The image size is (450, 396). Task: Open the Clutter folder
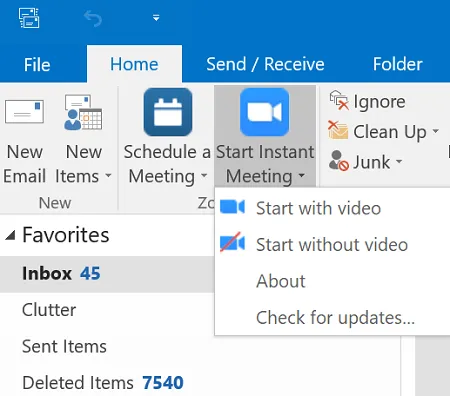49,310
